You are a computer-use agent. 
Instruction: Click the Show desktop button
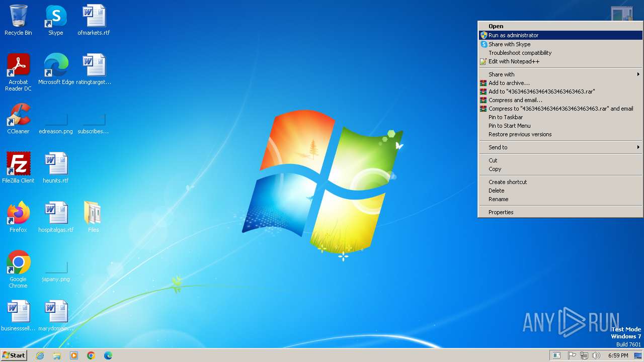[x=638, y=355]
